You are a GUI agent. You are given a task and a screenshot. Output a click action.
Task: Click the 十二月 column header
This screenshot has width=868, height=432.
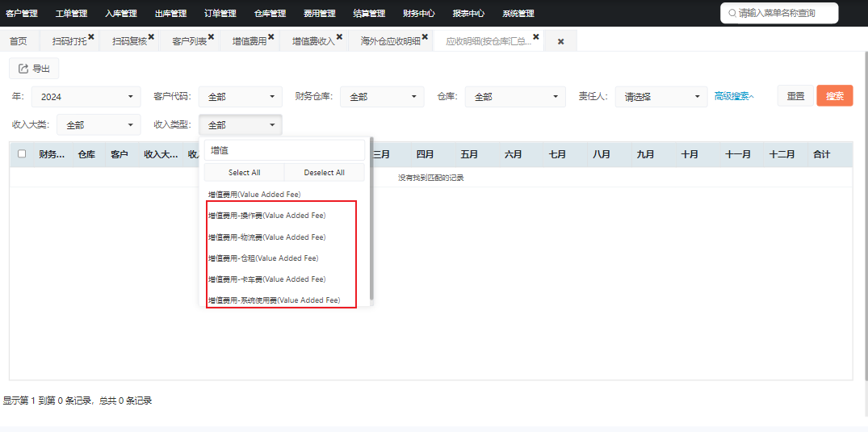[x=782, y=154]
